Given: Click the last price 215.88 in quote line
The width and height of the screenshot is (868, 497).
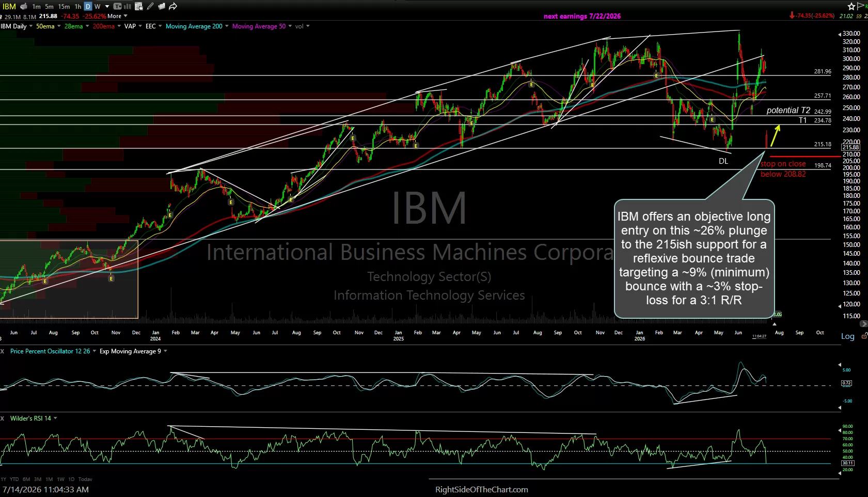Looking at the screenshot, I should pyautogui.click(x=48, y=16).
